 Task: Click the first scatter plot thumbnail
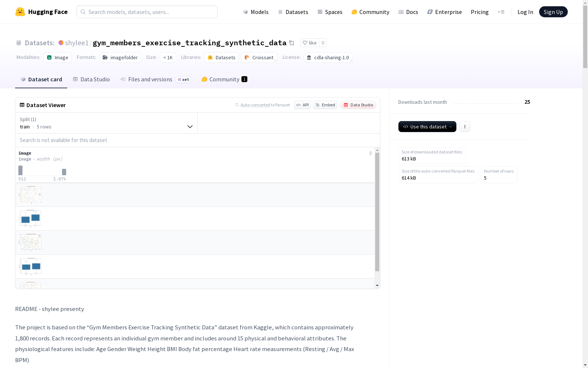point(30,195)
